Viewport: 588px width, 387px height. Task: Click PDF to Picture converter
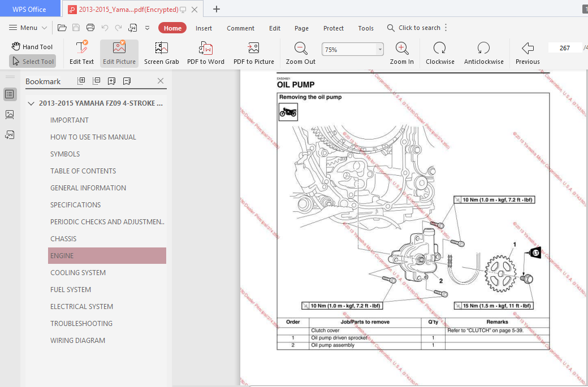point(253,54)
